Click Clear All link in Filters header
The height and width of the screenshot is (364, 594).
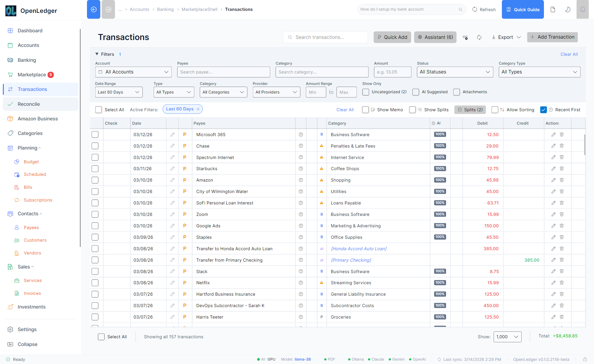(x=569, y=54)
